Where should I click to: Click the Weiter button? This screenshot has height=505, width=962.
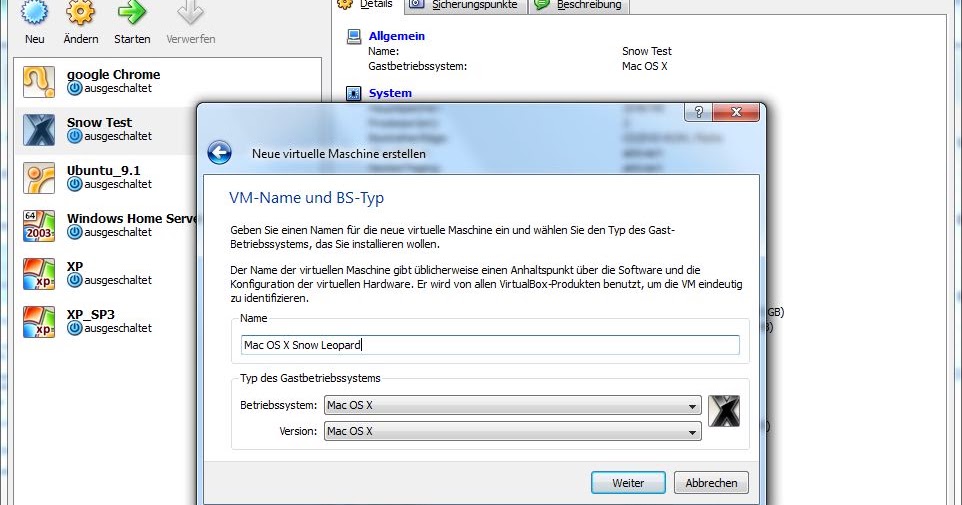tap(628, 483)
